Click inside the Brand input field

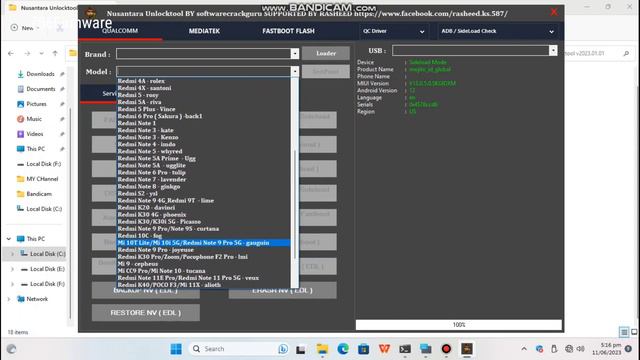click(203, 54)
